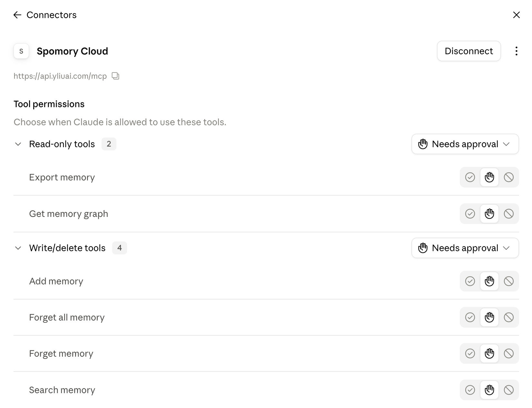Disconnect Spomory Cloud connector
The width and height of the screenshot is (532, 408).
(469, 51)
